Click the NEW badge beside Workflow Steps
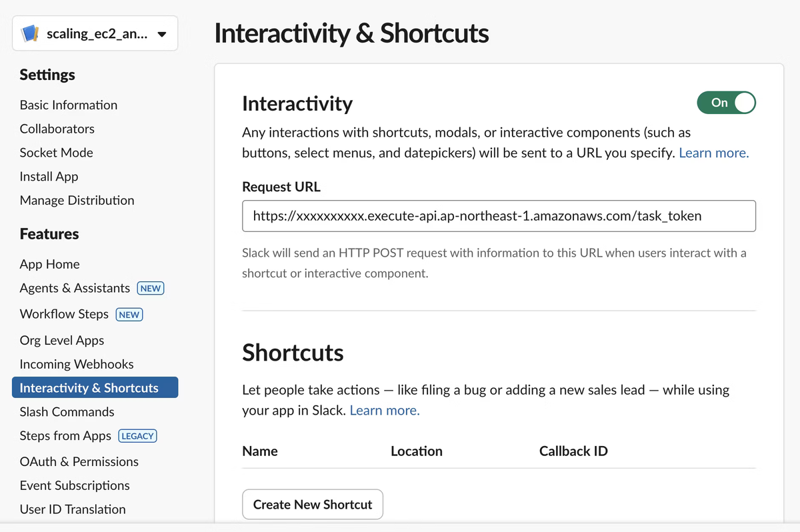 tap(129, 315)
